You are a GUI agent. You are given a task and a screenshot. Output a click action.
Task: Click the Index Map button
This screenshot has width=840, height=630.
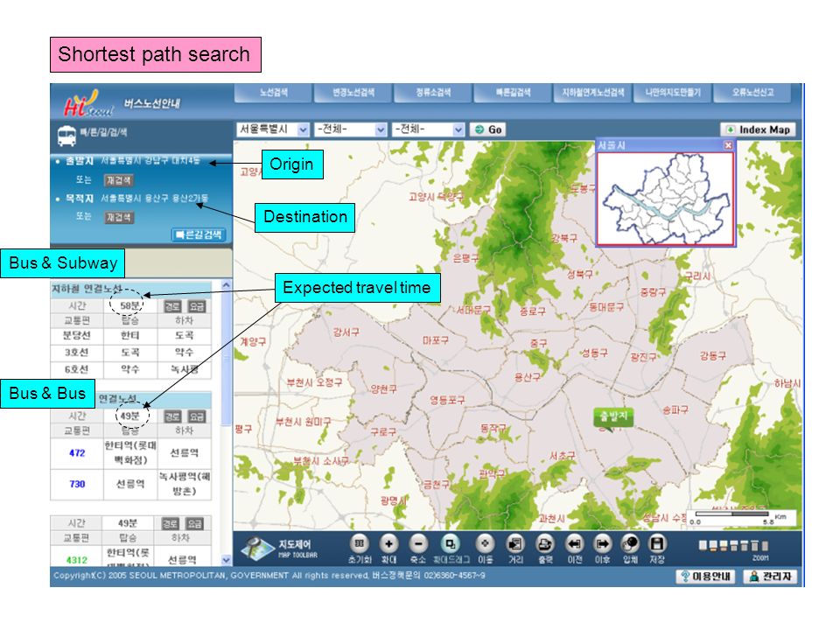pos(758,129)
